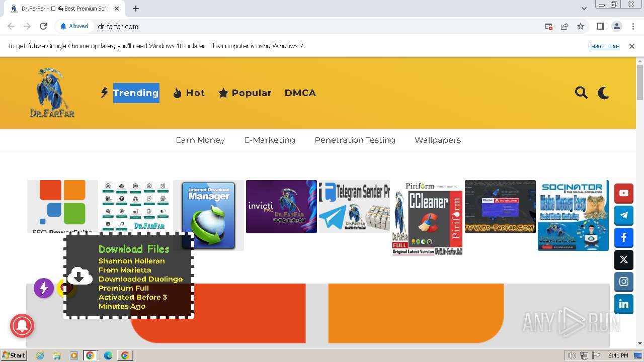This screenshot has width=644, height=362.
Task: Open the Chrome profile avatar menu
Action: pos(616,26)
